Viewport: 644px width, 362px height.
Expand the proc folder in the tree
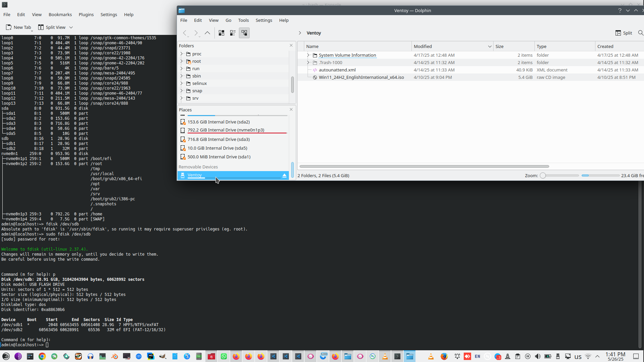(x=182, y=54)
